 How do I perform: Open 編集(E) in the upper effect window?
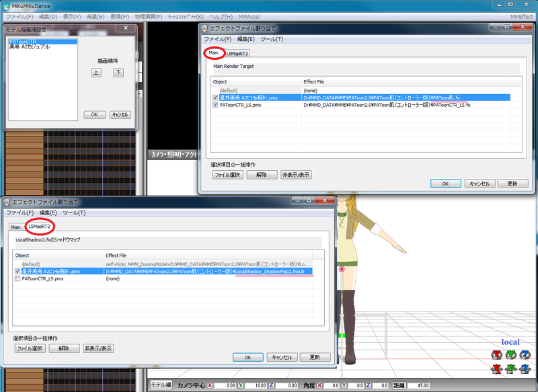point(245,39)
